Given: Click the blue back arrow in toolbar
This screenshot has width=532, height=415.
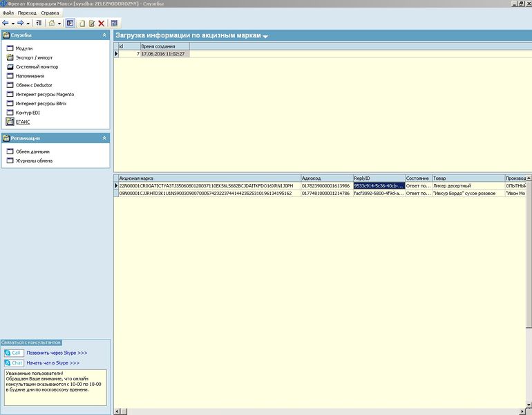Looking at the screenshot, I should pyautogui.click(x=6, y=23).
